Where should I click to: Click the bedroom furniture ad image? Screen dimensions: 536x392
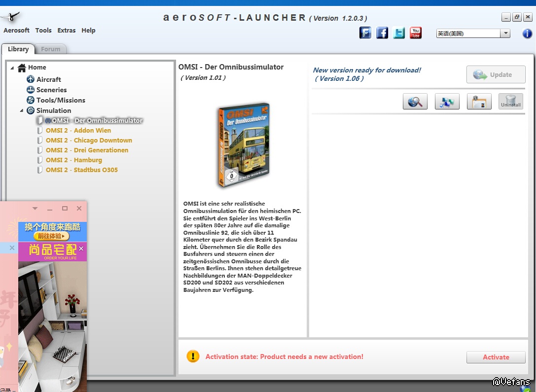pyautogui.click(x=52, y=326)
